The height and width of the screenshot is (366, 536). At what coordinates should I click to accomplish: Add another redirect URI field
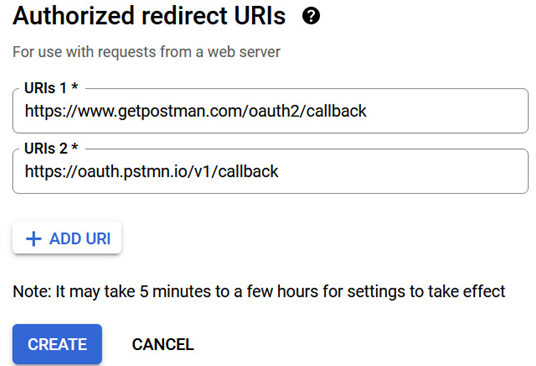tap(67, 238)
